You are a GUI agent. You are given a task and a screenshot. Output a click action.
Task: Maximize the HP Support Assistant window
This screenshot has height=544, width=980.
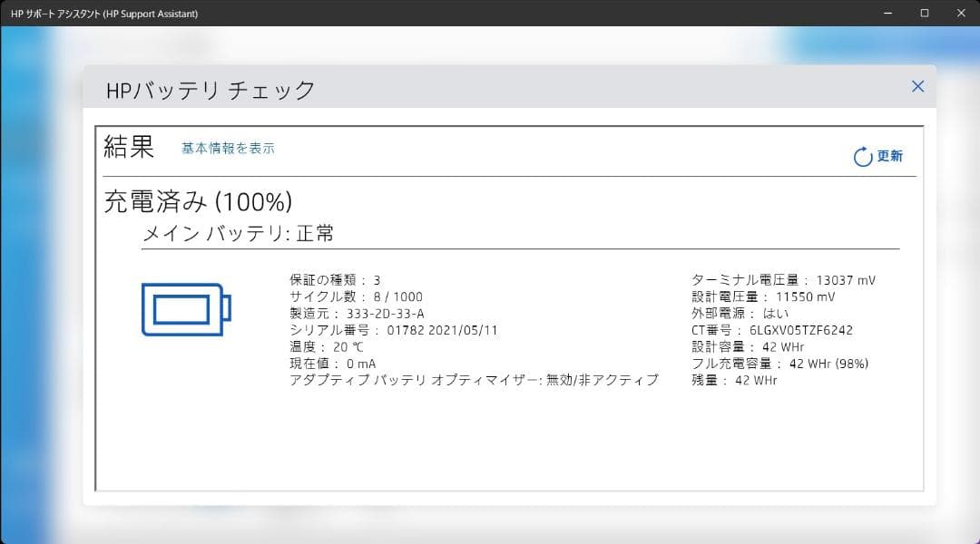coord(924,13)
